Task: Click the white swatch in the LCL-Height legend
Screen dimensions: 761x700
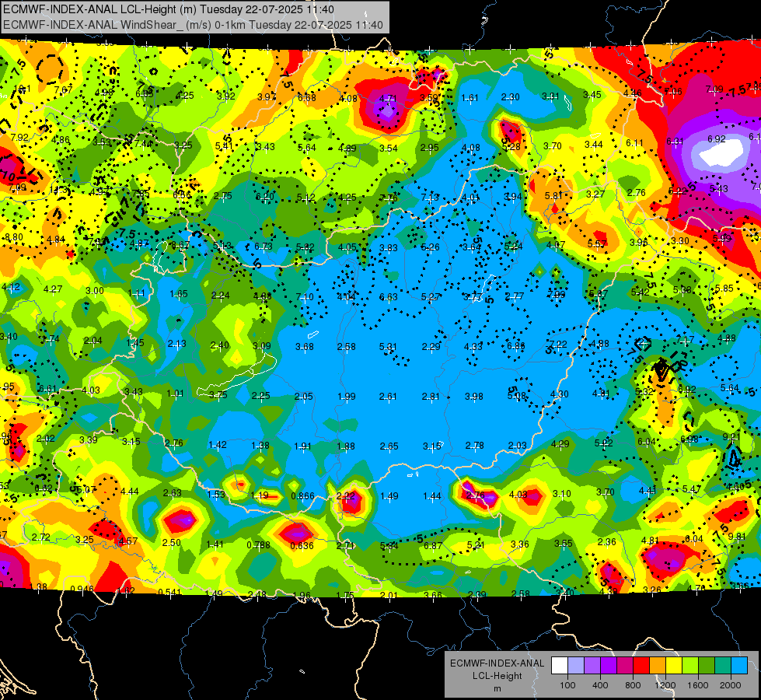Action: [559, 666]
